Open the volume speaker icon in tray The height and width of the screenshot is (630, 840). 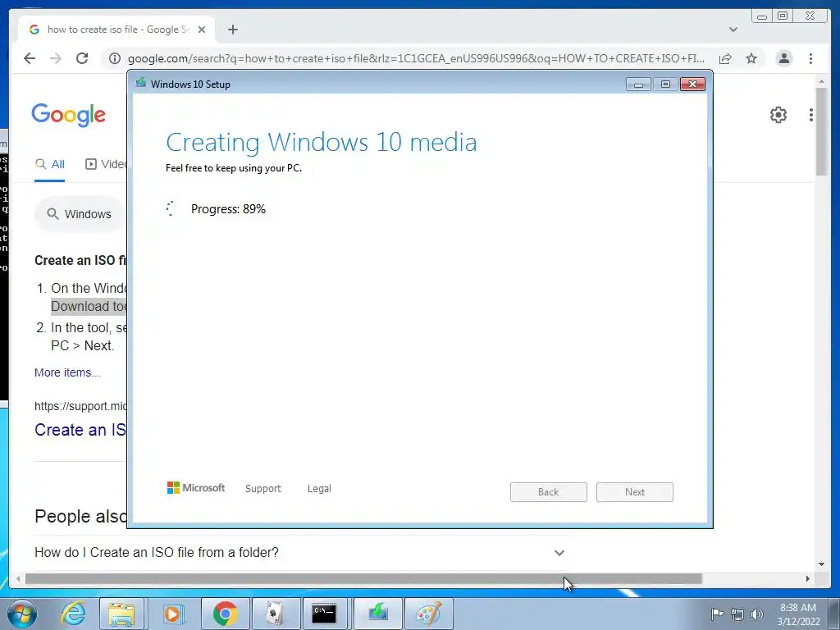click(757, 614)
